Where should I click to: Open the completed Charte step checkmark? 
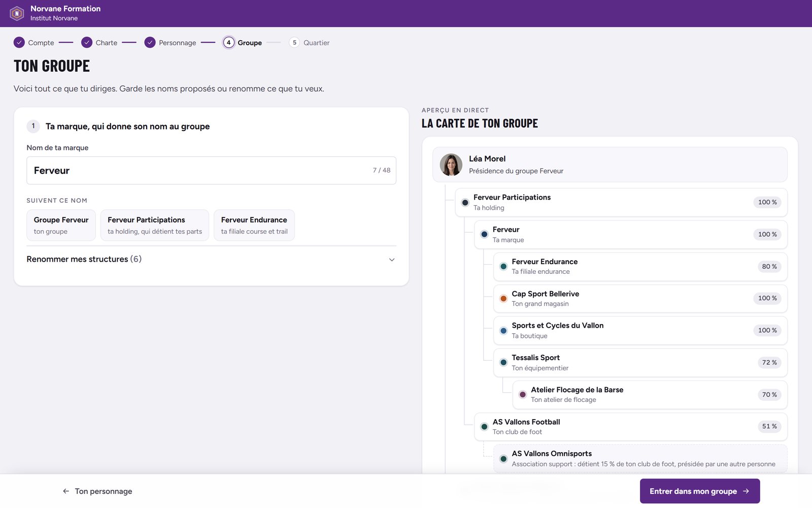(87, 43)
